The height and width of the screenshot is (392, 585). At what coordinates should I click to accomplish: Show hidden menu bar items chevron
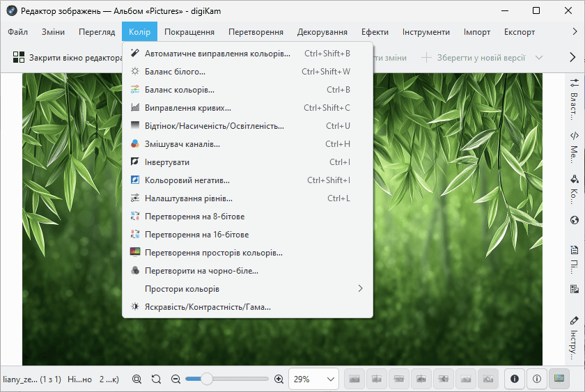point(575,32)
